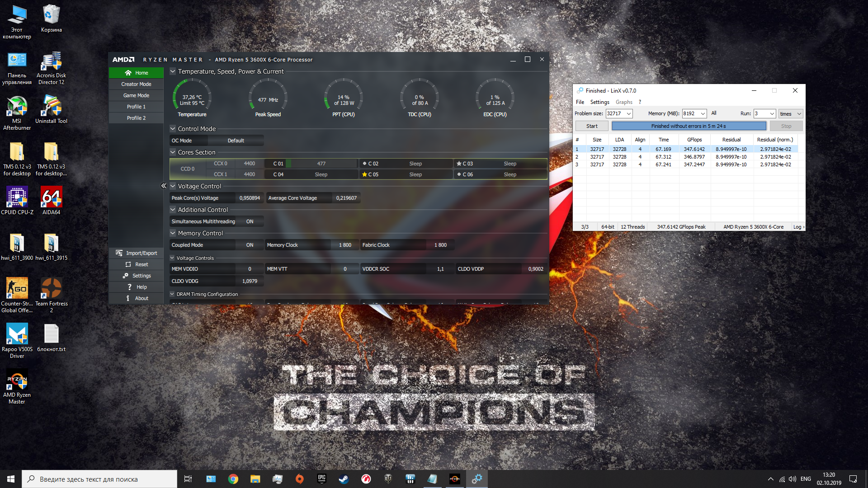Collapse the Cores Section expander
This screenshot has width=868, height=488.
(173, 152)
